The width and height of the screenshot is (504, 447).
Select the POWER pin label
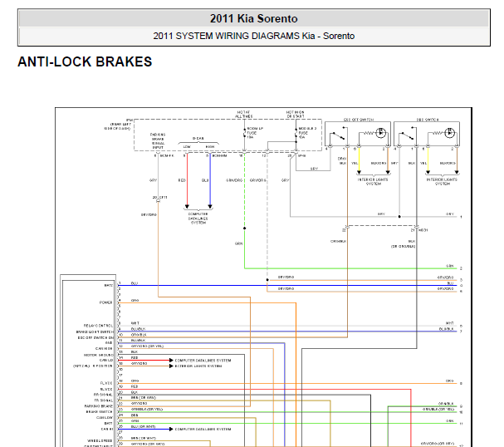(106, 302)
